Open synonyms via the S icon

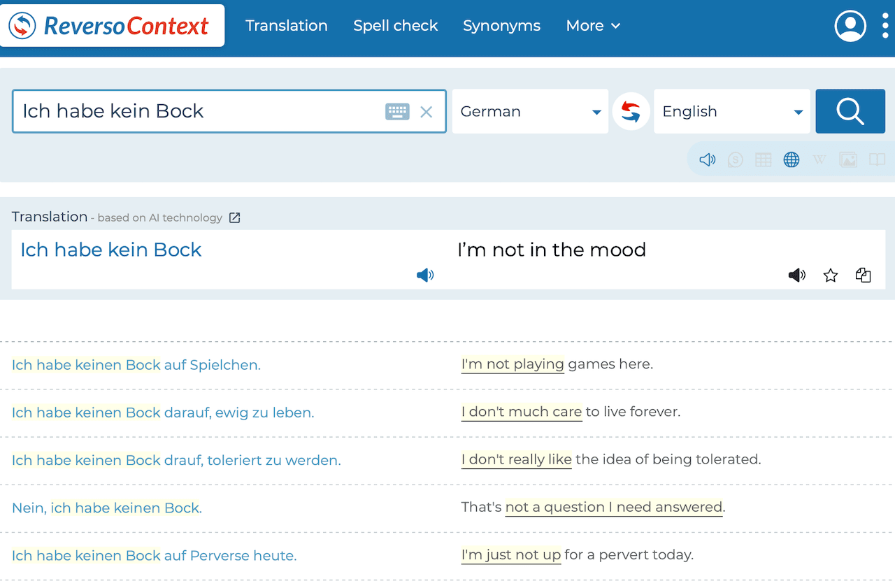point(735,159)
